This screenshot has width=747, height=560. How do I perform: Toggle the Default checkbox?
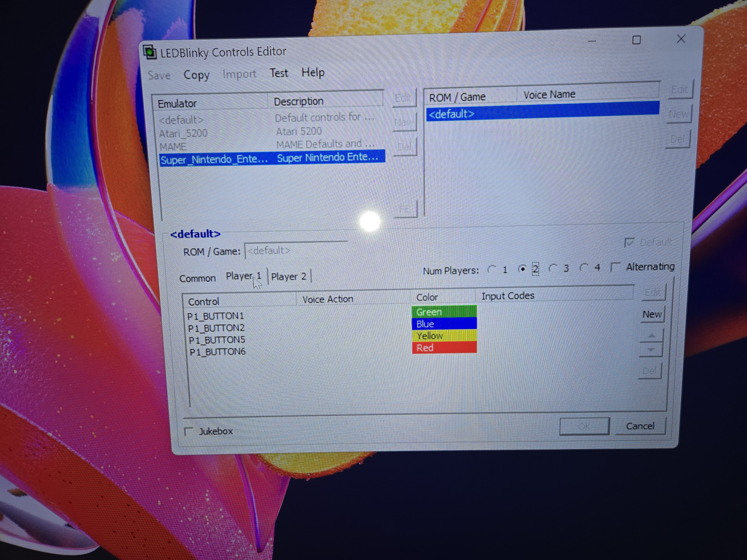pos(629,242)
